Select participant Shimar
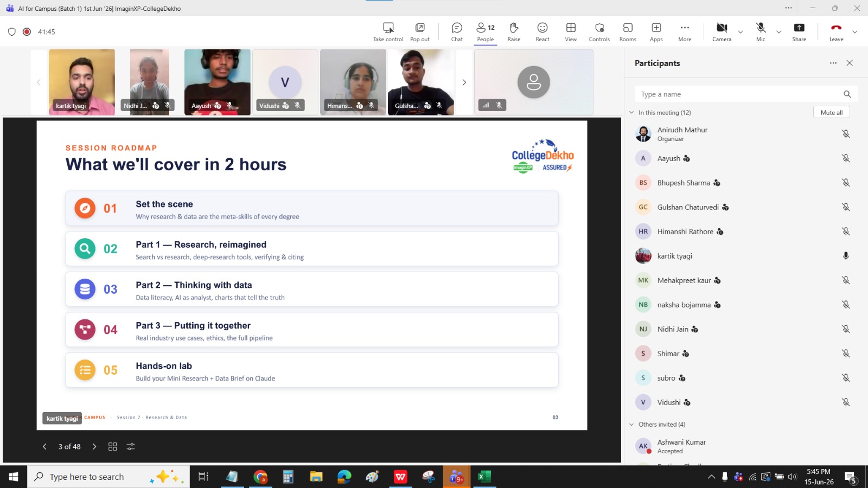 [x=746, y=354]
